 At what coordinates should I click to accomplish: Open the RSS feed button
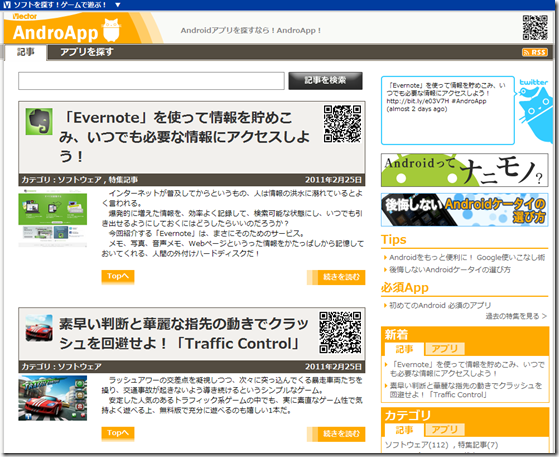(x=535, y=52)
